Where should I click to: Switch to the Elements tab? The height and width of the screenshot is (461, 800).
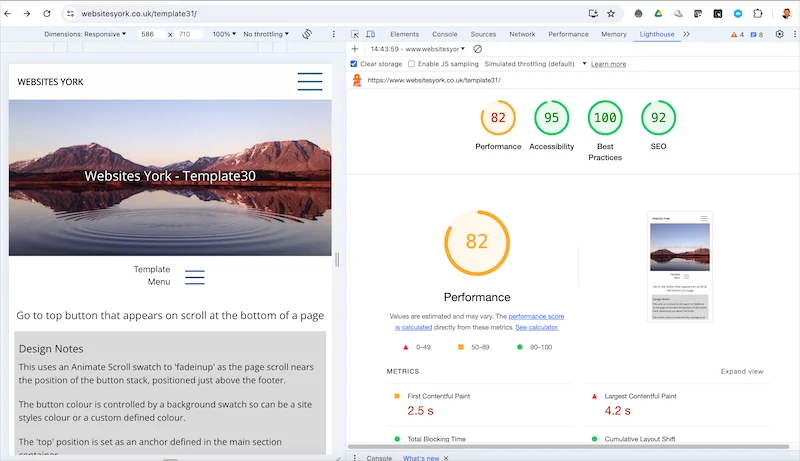tap(405, 34)
